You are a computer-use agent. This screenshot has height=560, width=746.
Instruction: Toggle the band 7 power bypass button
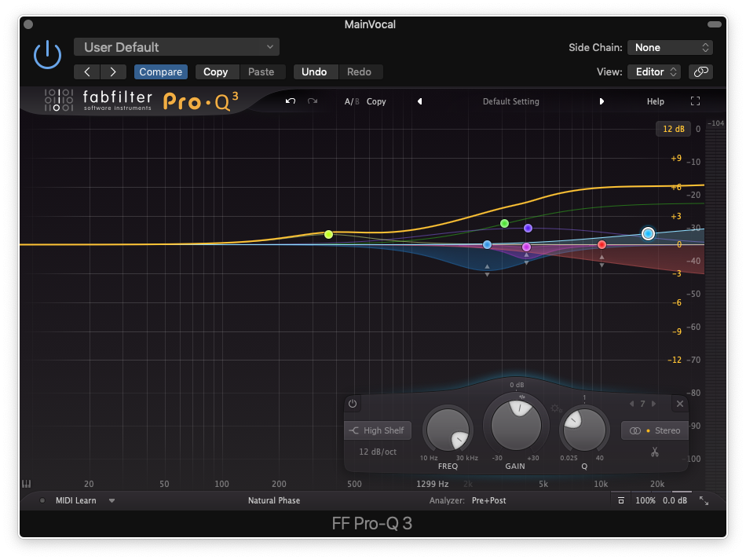coord(353,404)
